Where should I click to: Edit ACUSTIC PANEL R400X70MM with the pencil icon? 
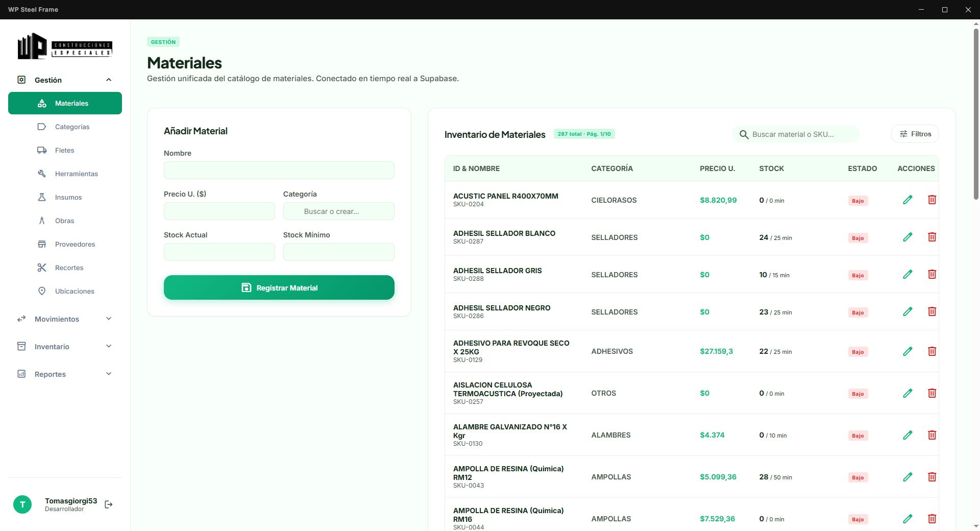pos(908,200)
